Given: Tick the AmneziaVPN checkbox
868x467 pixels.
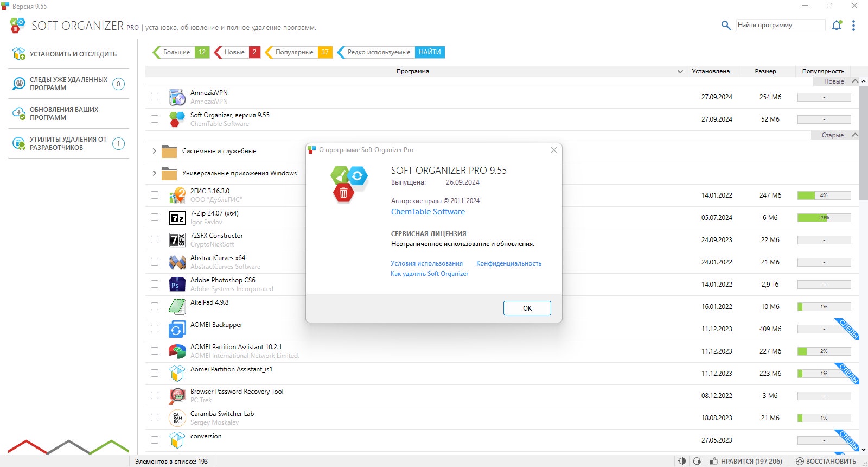Looking at the screenshot, I should click(x=155, y=97).
